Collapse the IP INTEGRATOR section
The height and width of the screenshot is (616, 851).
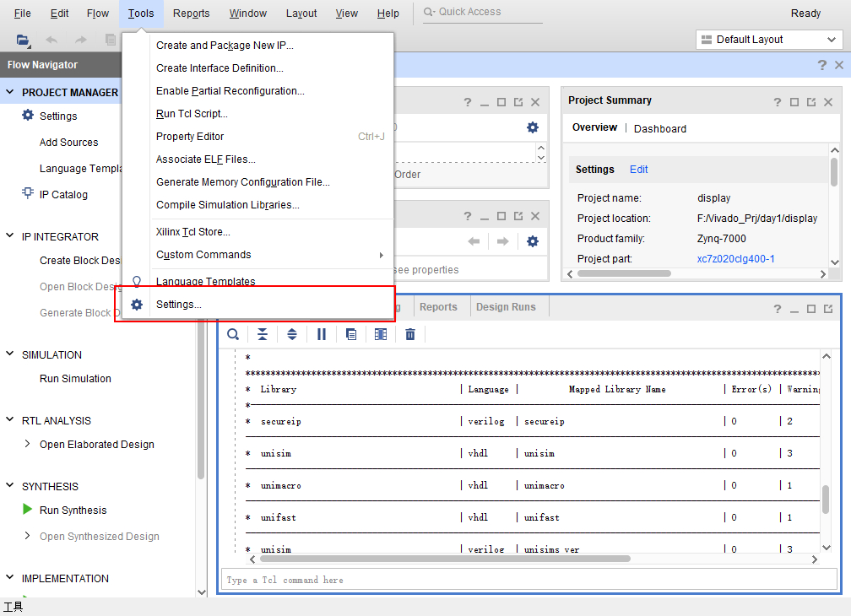(x=10, y=235)
